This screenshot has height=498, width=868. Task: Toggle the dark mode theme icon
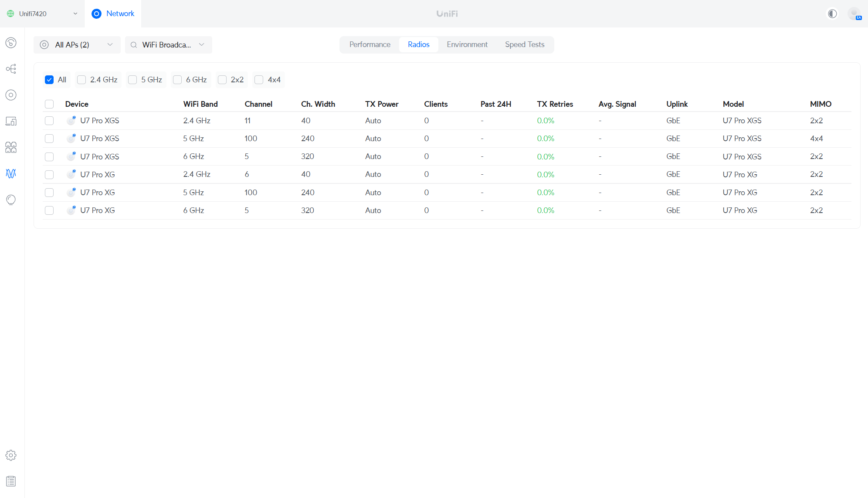tap(832, 14)
